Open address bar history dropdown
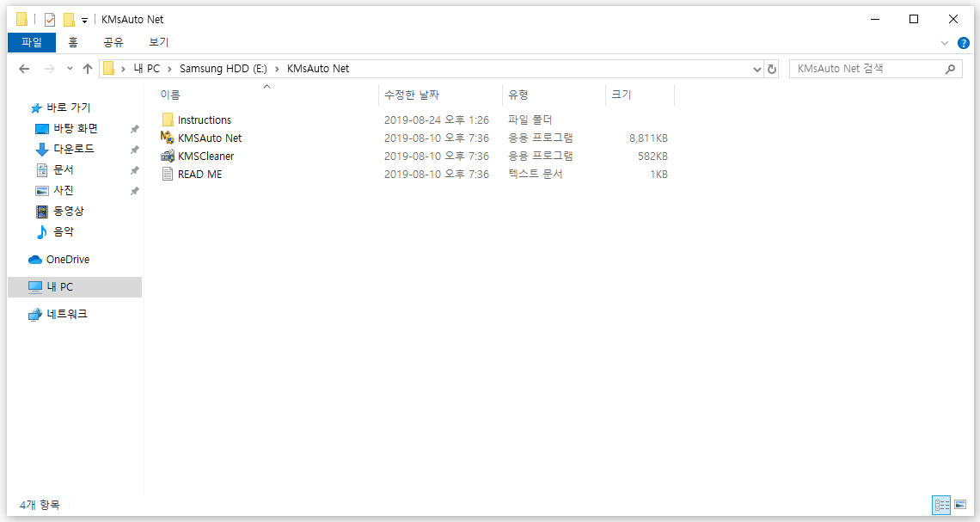The width and height of the screenshot is (980, 522). coord(756,69)
